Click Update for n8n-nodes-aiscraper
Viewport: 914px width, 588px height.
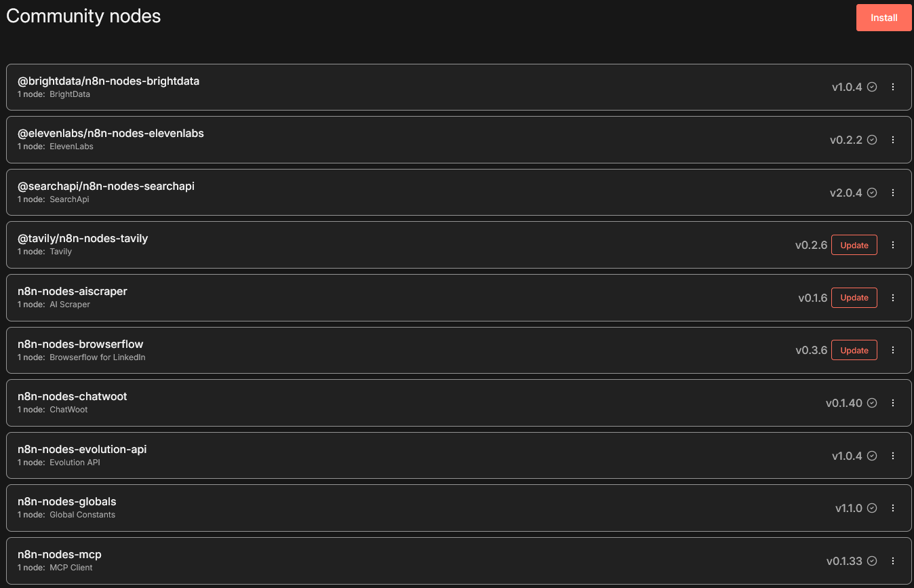[x=854, y=298]
